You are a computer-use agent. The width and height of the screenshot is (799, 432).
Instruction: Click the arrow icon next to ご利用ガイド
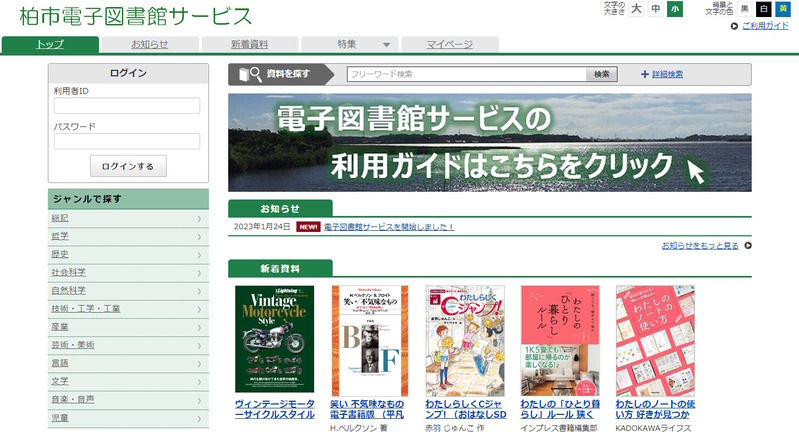click(x=734, y=26)
